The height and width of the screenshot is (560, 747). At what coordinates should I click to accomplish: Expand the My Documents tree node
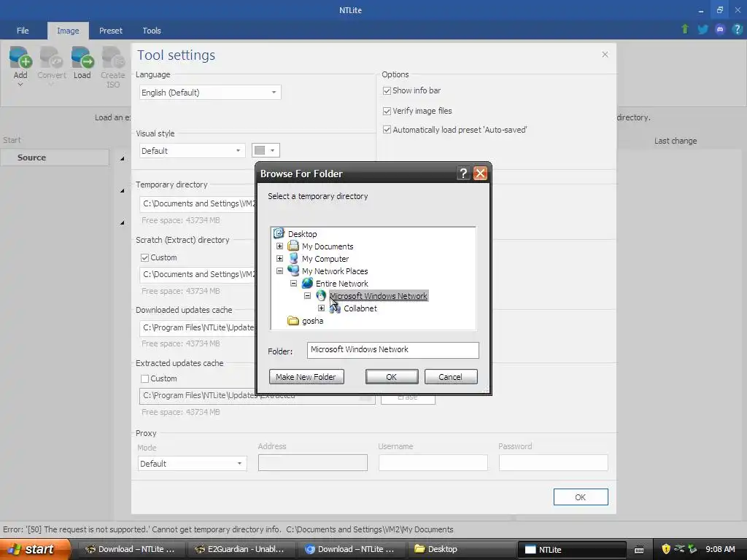[x=279, y=246]
